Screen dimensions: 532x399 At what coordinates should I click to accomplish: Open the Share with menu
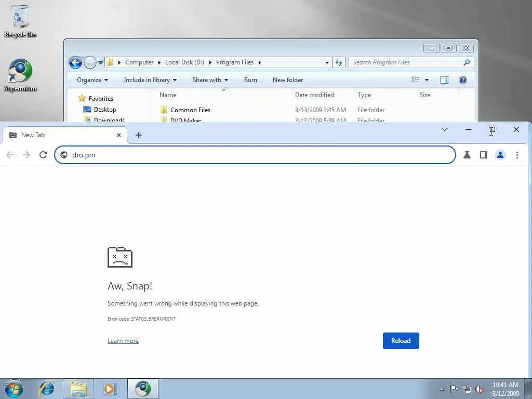(x=210, y=80)
